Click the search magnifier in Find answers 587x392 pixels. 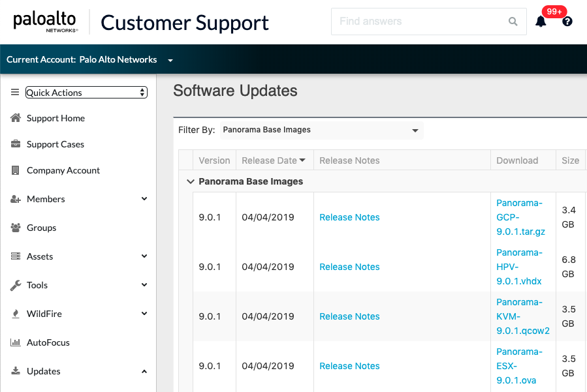click(513, 22)
